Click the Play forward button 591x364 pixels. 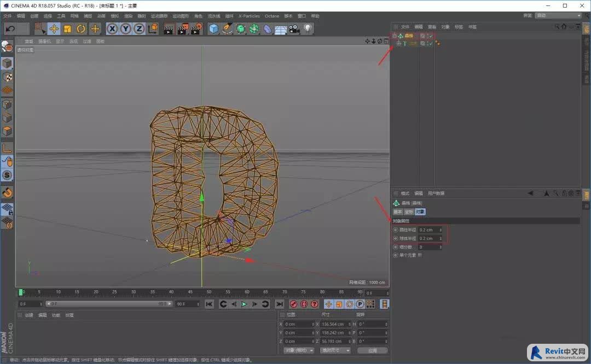pyautogui.click(x=244, y=304)
